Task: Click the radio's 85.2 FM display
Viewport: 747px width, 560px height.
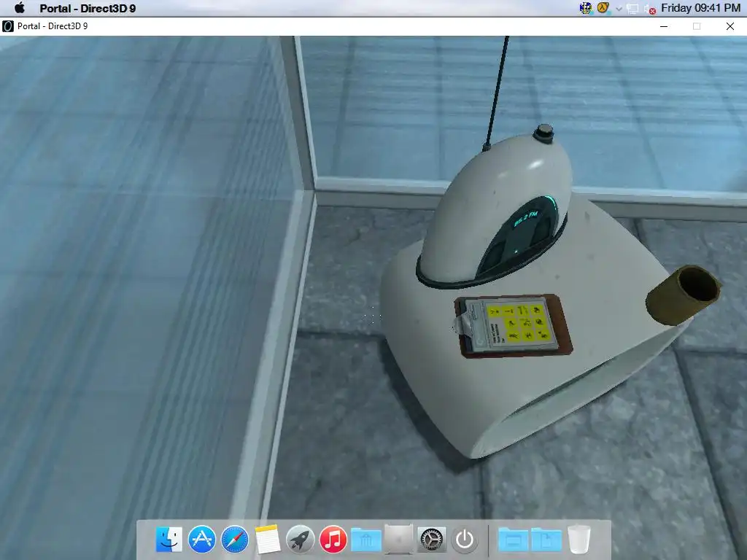Action: coord(525,219)
